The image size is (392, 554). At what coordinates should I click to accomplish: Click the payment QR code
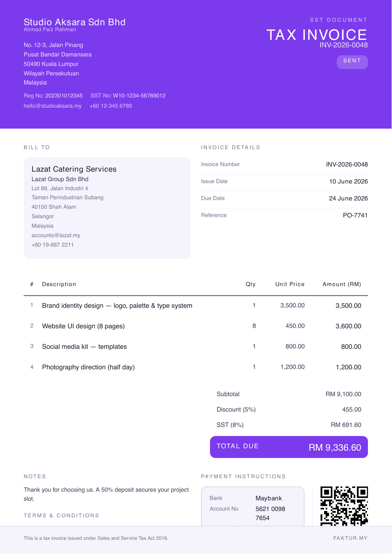[344, 506]
